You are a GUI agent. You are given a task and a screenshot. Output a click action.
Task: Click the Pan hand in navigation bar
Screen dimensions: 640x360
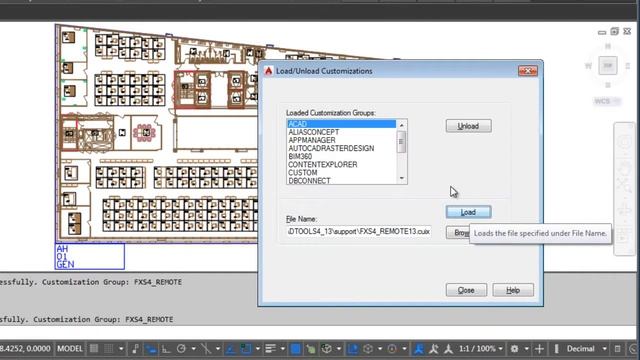coord(625,168)
